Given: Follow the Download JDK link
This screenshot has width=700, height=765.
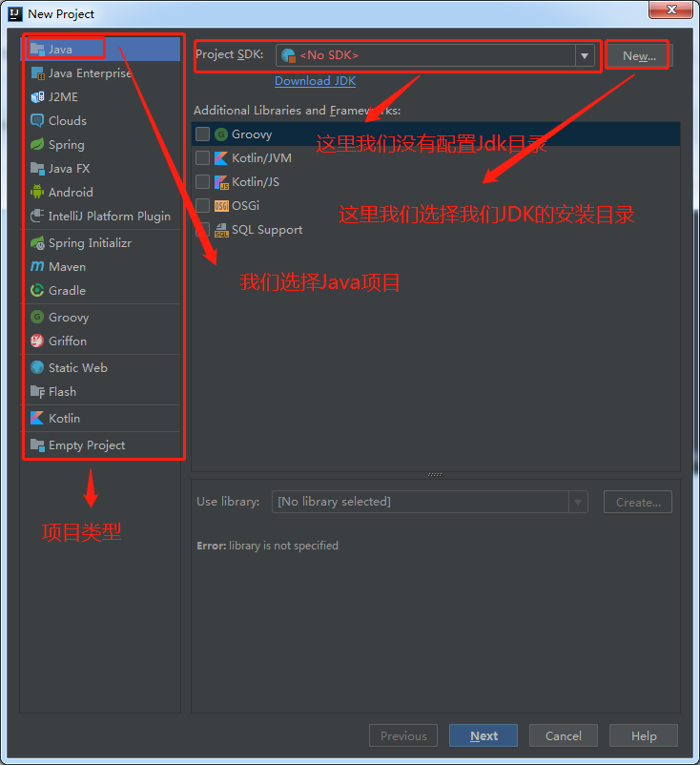Looking at the screenshot, I should click(x=315, y=81).
